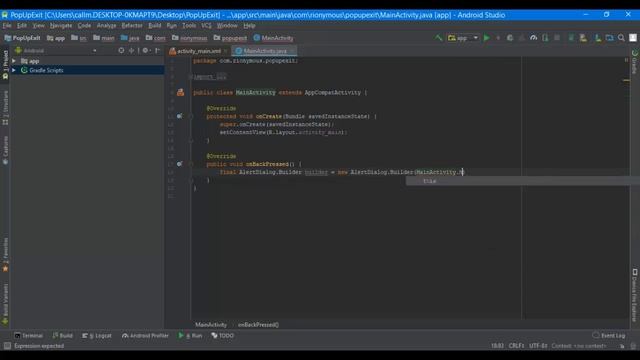Screen dimensions: 640x360
Task: Click the user avatar icon in toolbar
Action: (633, 38)
